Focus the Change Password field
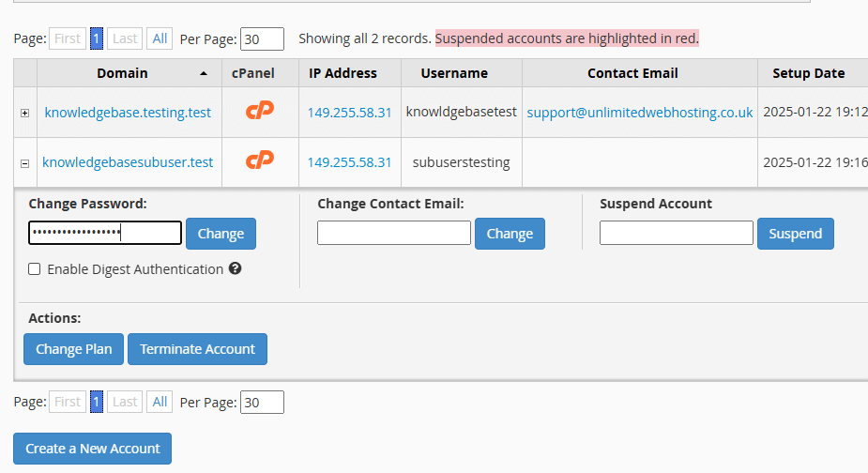The height and width of the screenshot is (473, 868). click(105, 233)
